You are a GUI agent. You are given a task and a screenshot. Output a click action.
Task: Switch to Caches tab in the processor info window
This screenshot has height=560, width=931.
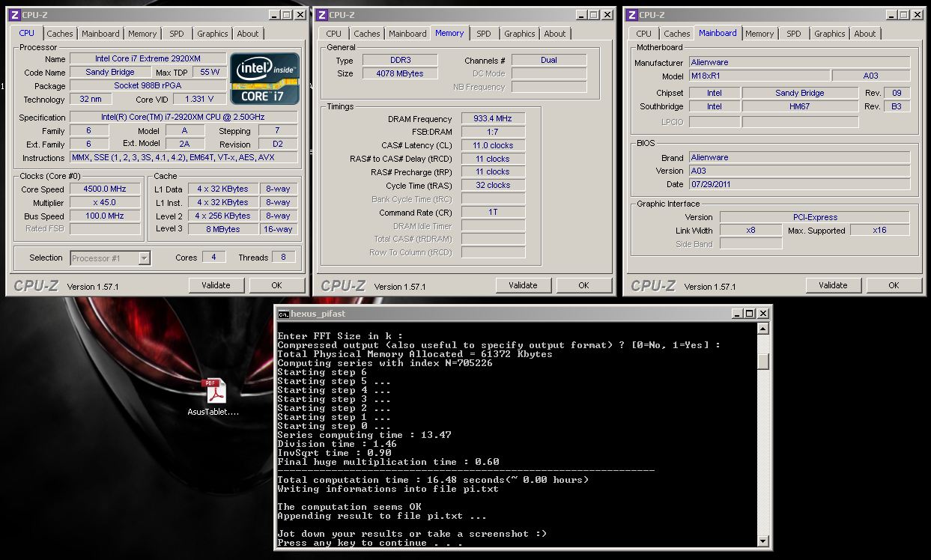click(x=60, y=34)
